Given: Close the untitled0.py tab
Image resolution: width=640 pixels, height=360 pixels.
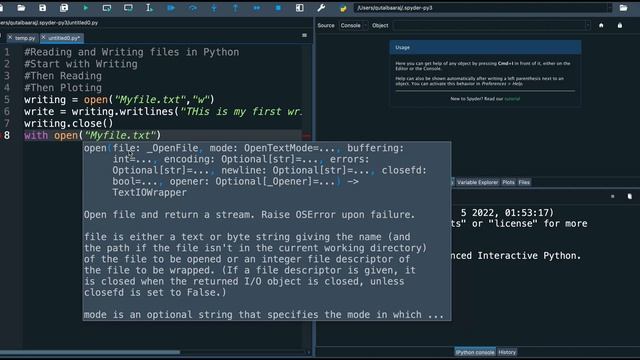Looking at the screenshot, I should tap(43, 38).
